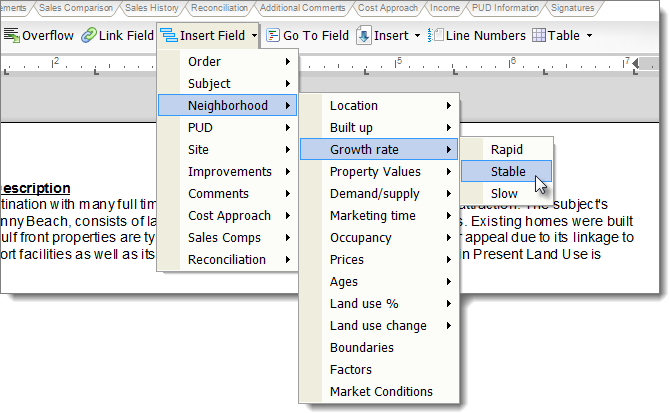Choose Boundaries in Neighborhood submenu
Viewport: 669px width, 413px height.
[x=361, y=348]
